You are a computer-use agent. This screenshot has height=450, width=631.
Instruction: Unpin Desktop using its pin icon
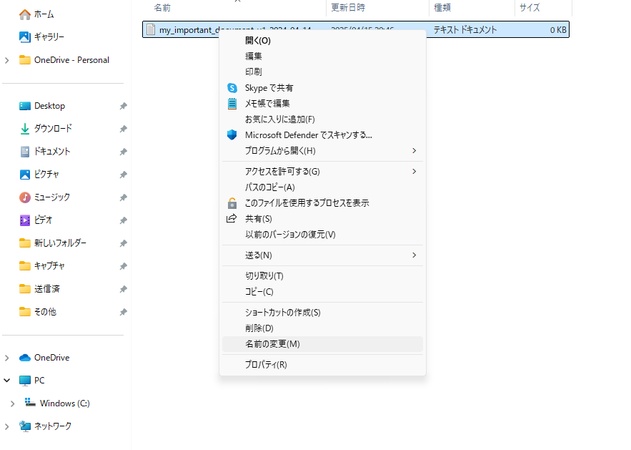click(x=123, y=106)
